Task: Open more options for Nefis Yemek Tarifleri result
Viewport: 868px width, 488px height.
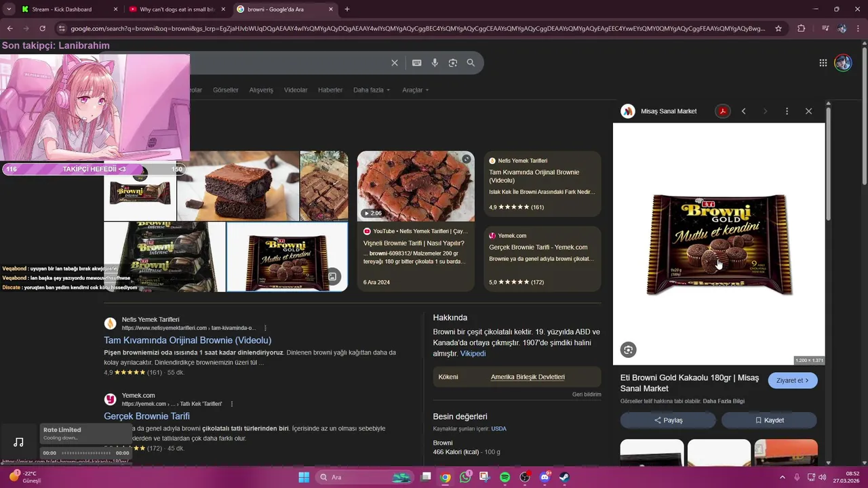Action: point(265,328)
